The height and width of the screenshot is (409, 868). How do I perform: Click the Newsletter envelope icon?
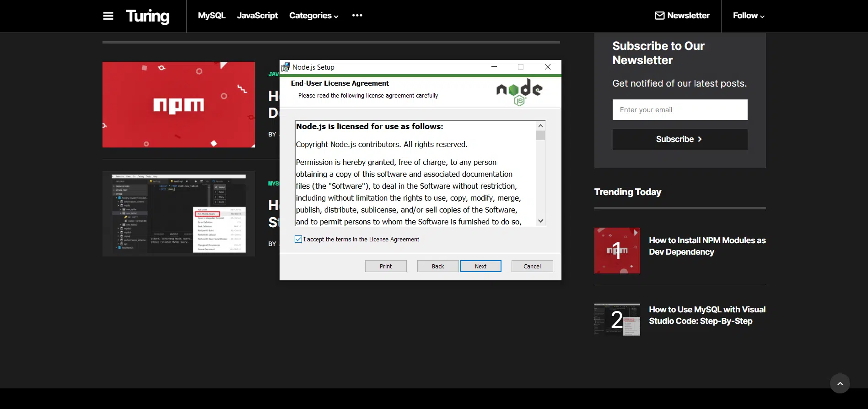659,16
